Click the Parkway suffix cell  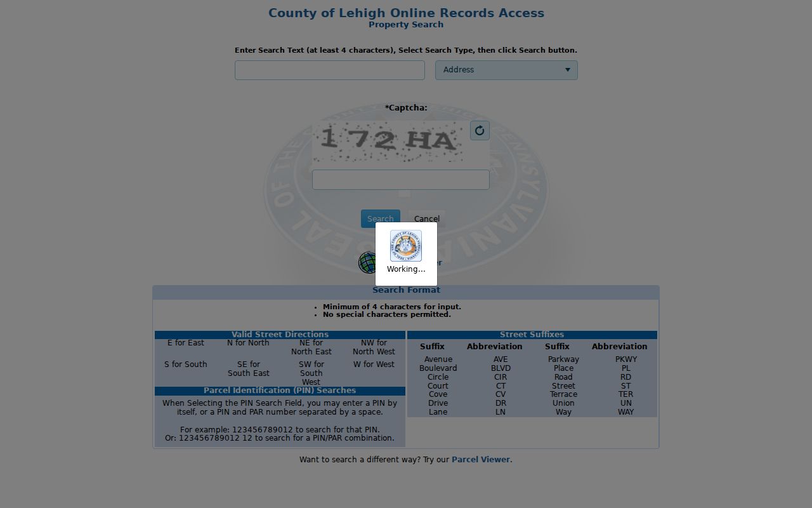563,359
